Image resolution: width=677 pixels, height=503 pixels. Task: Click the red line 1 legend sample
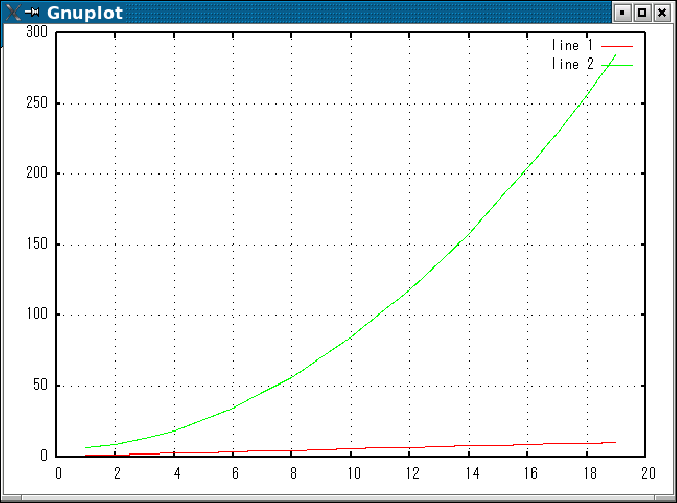[617, 46]
